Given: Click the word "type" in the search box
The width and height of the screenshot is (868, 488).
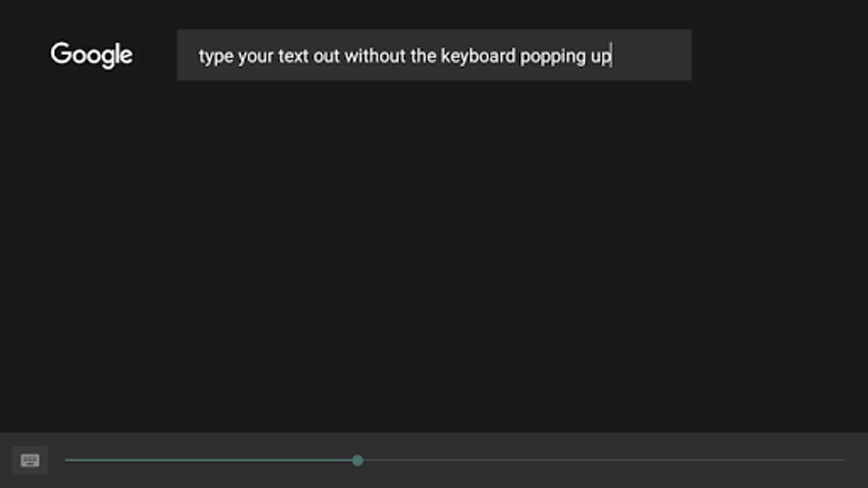Looking at the screenshot, I should click(215, 56).
